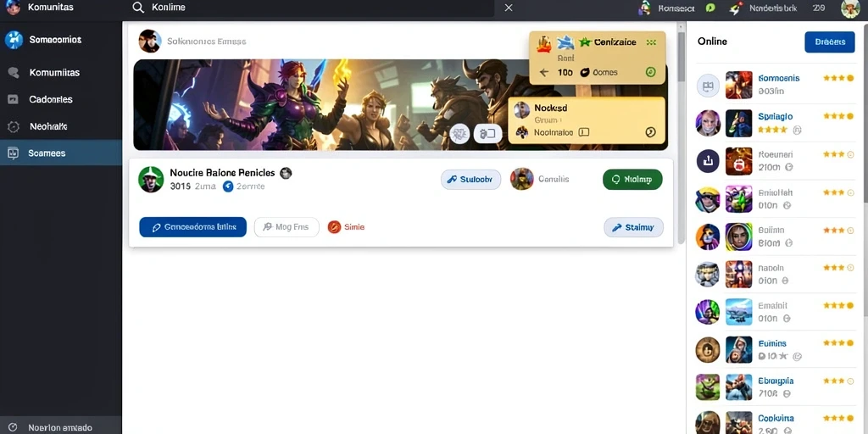Click the Mog Fms button
Screen dimensions: 868x434
click(x=287, y=227)
